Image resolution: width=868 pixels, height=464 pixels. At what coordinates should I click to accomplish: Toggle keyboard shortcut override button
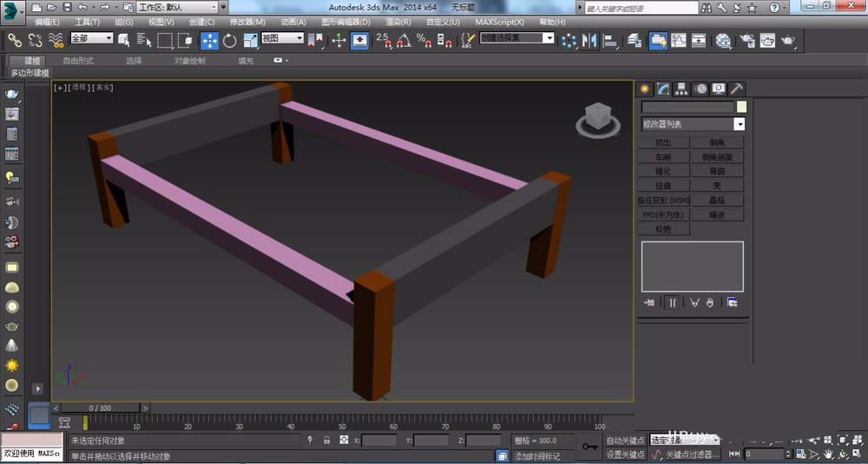[360, 41]
